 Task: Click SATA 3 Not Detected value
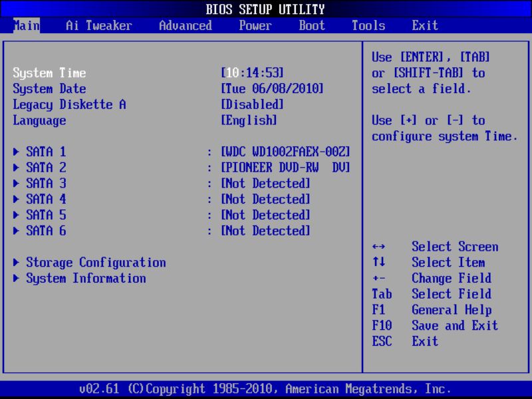tap(265, 184)
